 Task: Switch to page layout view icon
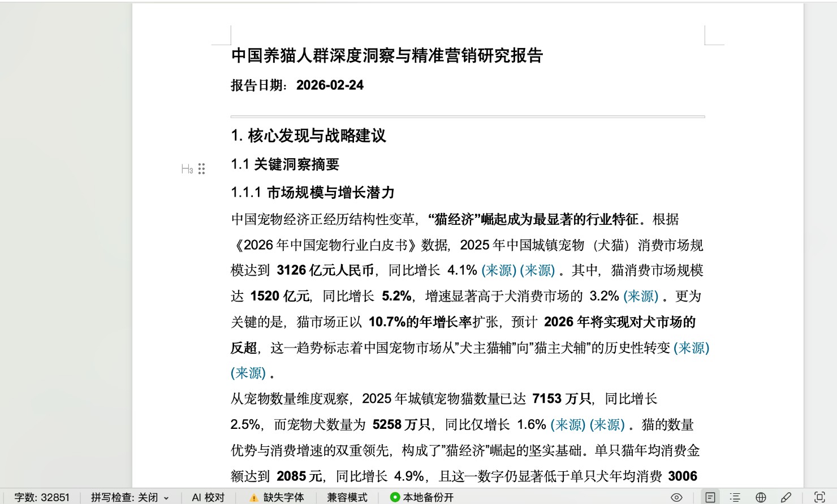click(710, 497)
